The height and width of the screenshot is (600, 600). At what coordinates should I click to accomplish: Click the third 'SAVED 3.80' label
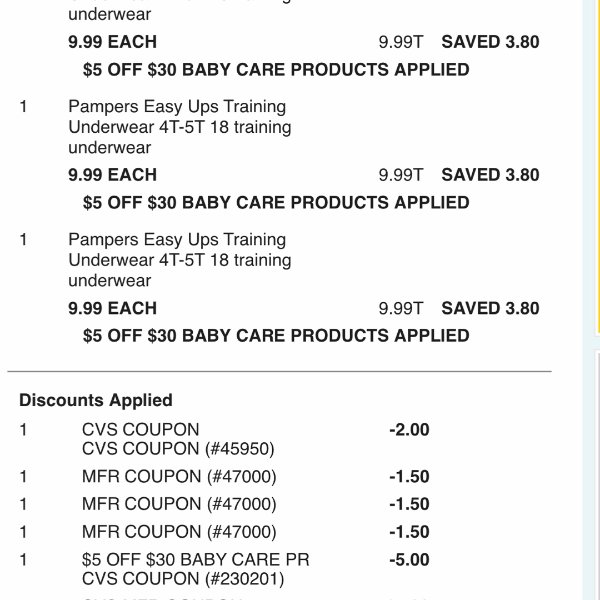[x=490, y=308]
